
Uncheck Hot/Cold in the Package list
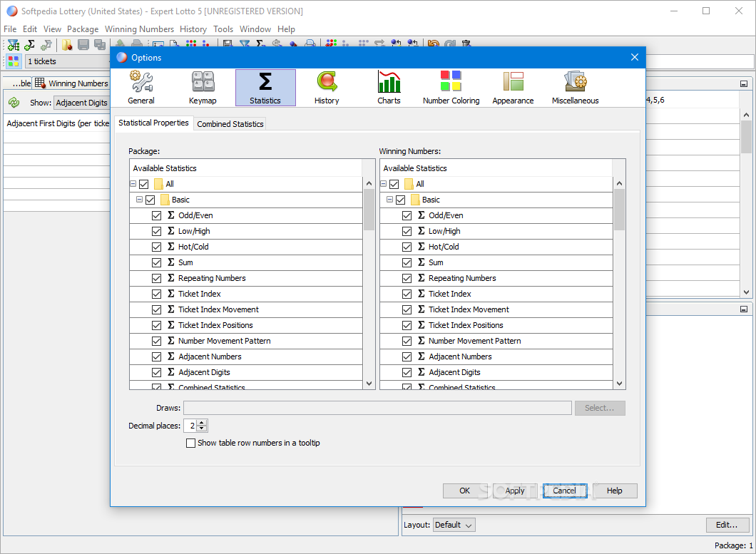(x=156, y=247)
